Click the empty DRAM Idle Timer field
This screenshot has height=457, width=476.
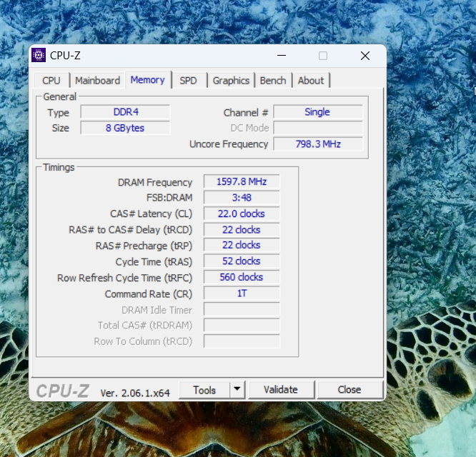coord(242,309)
